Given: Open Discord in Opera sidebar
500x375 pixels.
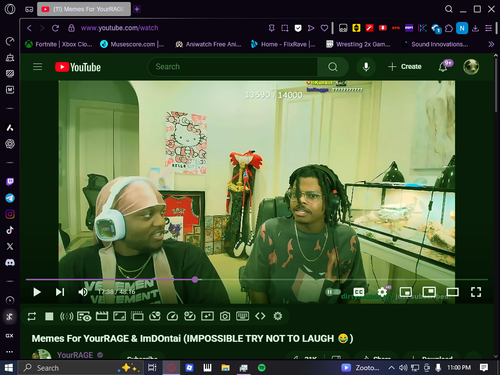Looking at the screenshot, I should pyautogui.click(x=10, y=263).
